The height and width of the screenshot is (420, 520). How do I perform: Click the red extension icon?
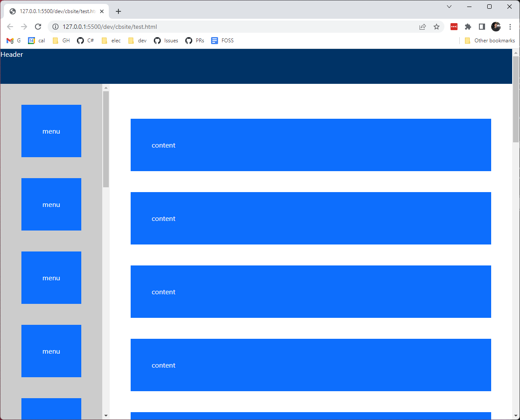454,27
